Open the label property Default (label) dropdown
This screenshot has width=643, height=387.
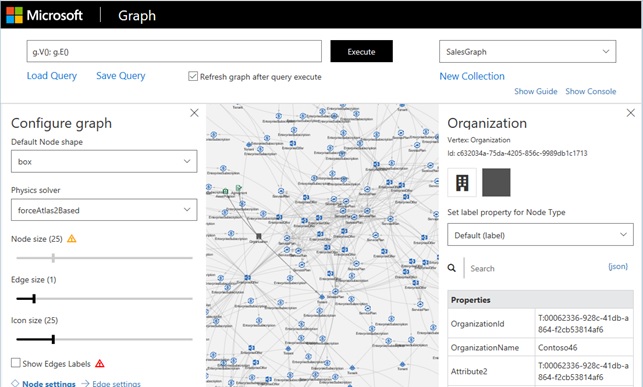tap(540, 234)
